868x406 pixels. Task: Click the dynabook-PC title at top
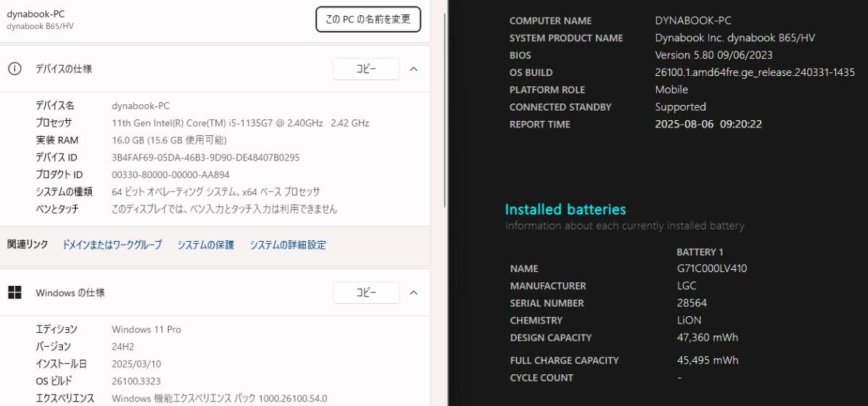click(35, 14)
